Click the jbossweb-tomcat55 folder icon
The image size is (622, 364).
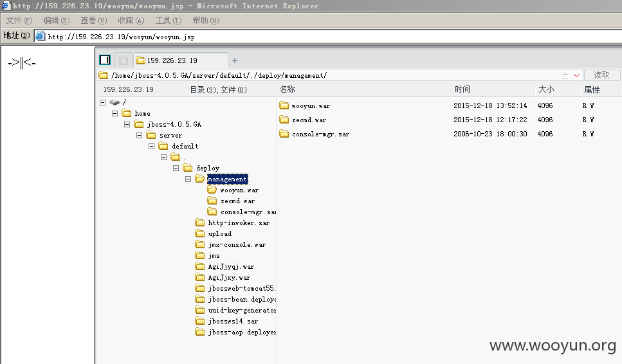200,288
